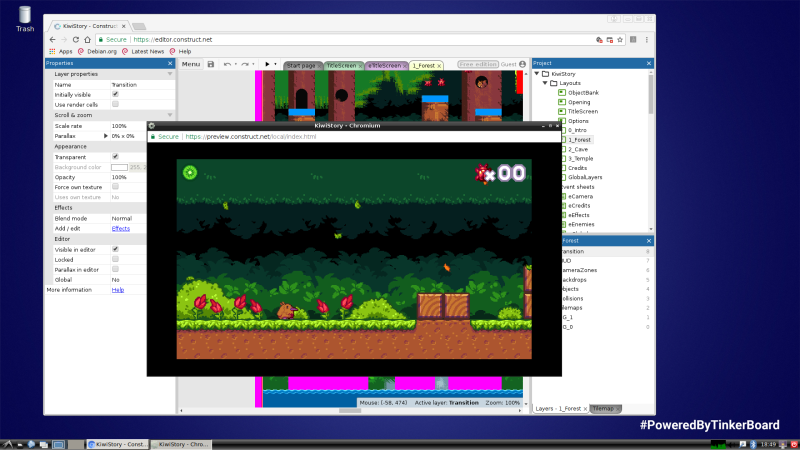The image size is (800, 450).
Task: Close the Layers panel header
Action: point(648,241)
